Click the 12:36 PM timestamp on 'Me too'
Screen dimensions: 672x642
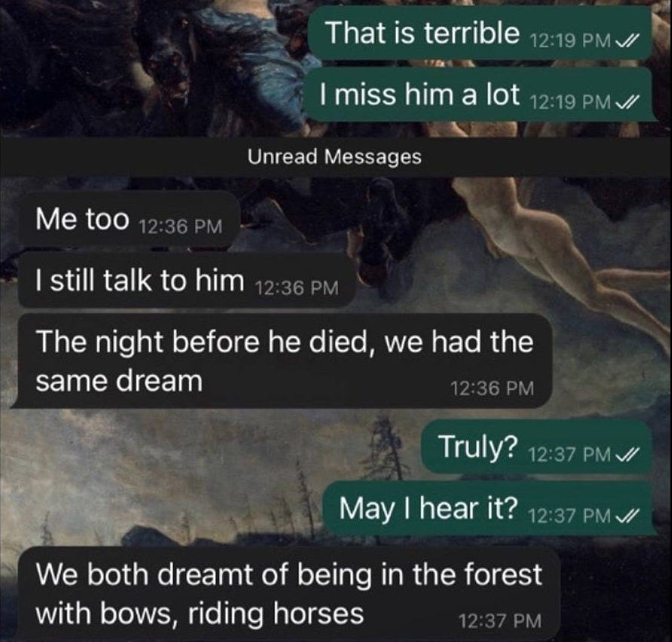pyautogui.click(x=180, y=227)
